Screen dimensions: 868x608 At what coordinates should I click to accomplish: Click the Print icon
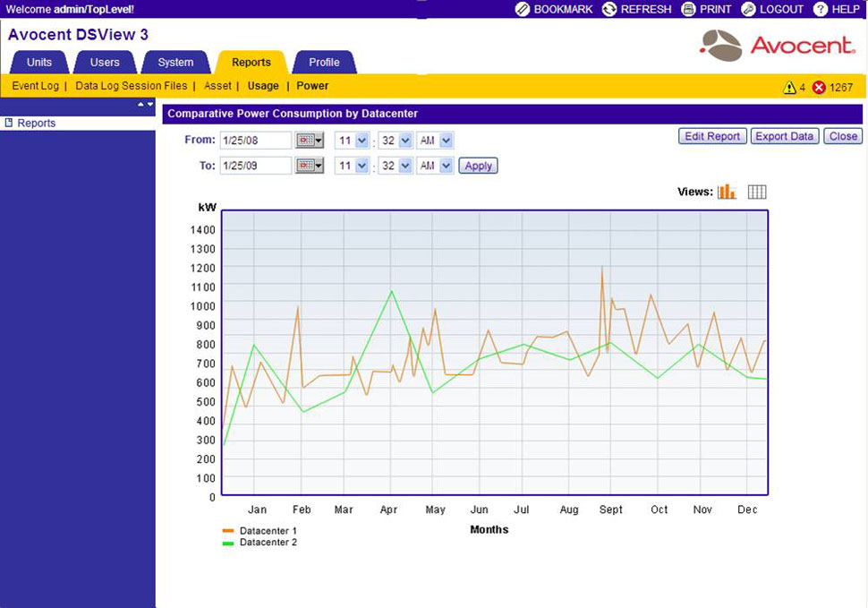688,10
